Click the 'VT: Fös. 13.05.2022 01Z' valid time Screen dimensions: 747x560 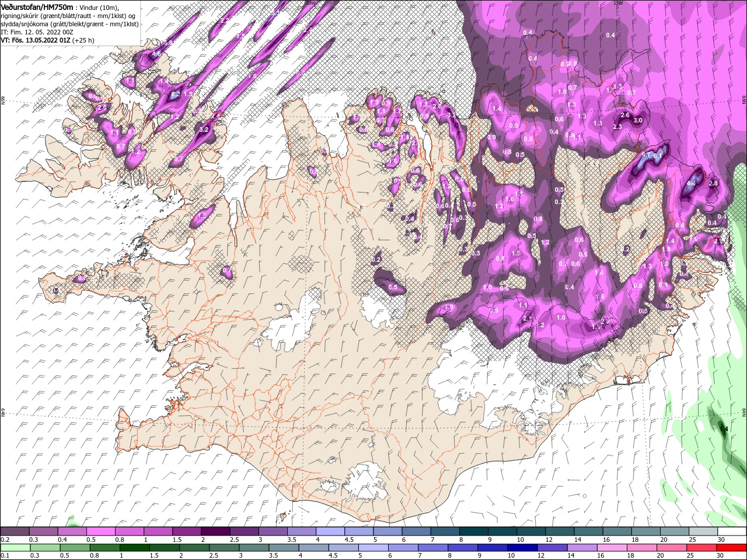[36, 40]
